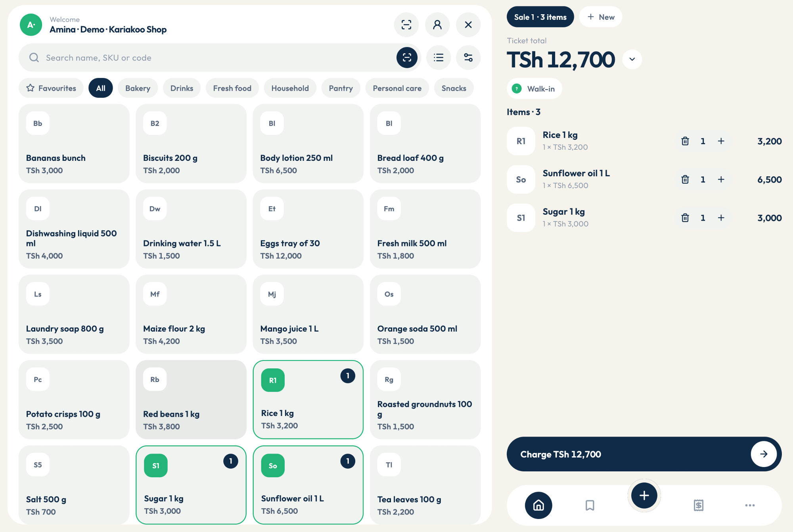793x532 pixels.
Task: Toggle Rice 1 kg product tile selection
Action: (x=308, y=399)
